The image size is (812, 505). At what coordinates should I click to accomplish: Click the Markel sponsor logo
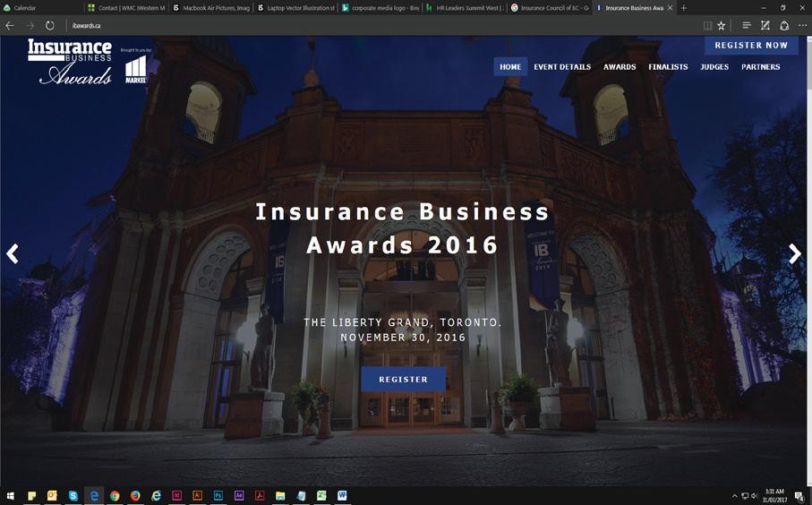(136, 70)
